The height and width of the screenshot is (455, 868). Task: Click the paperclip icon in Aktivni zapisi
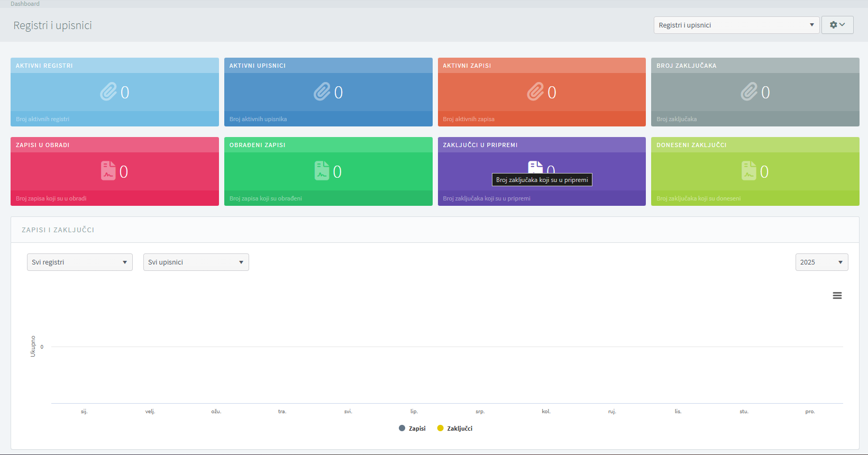pos(535,92)
